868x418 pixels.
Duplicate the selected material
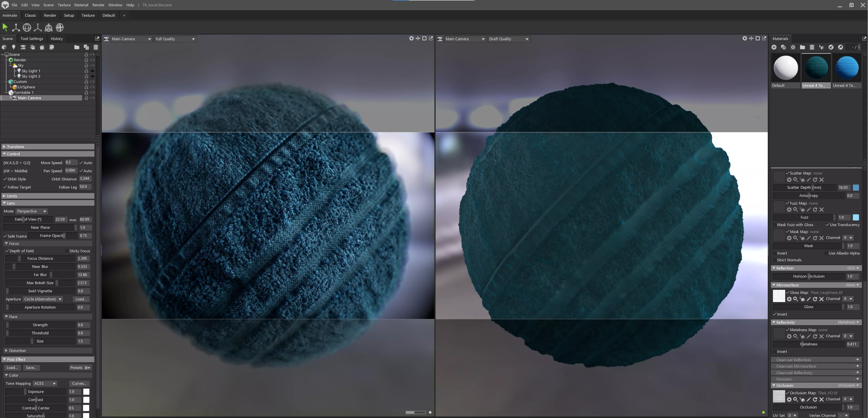pyautogui.click(x=783, y=47)
